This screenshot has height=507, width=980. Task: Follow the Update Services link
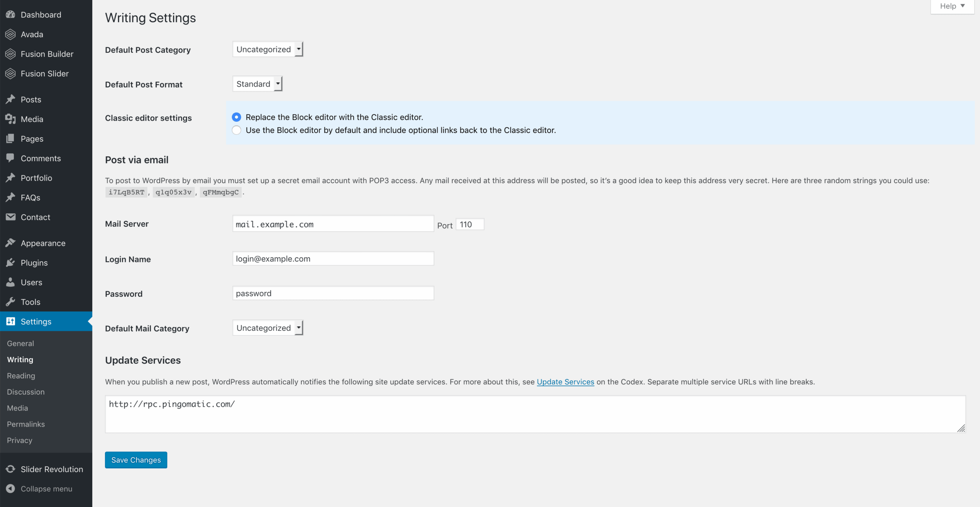565,382
